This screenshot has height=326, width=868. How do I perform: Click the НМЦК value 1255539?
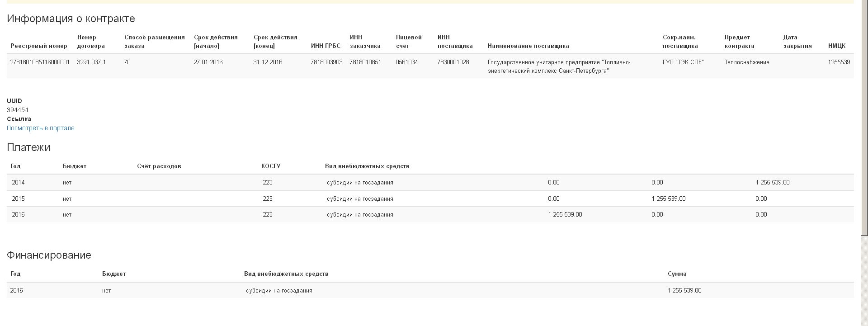[x=839, y=62]
